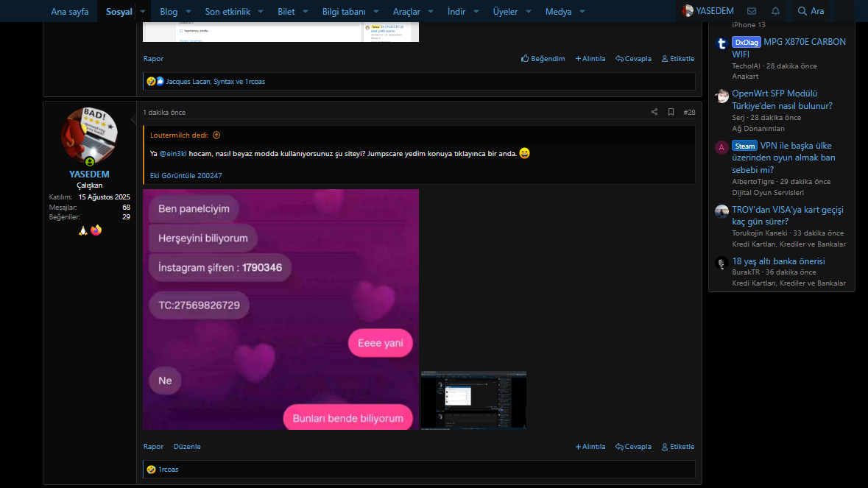The width and height of the screenshot is (868, 488).
Task: Go to quoted Loutermilch post arrow icon
Action: click(216, 135)
